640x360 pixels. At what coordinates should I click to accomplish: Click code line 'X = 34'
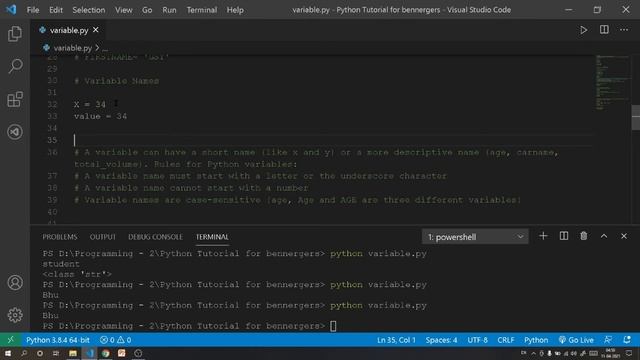pos(90,104)
